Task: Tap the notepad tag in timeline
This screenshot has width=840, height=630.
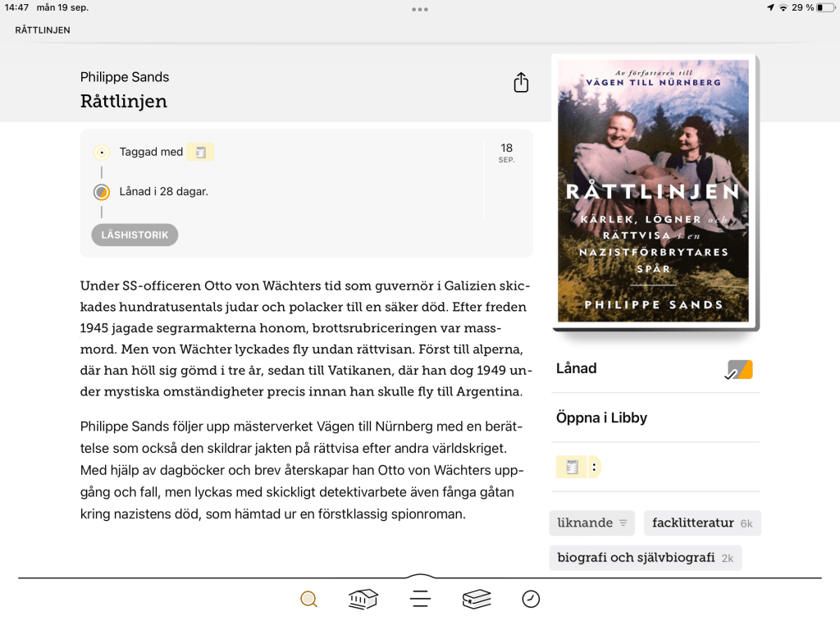Action: pyautogui.click(x=200, y=152)
